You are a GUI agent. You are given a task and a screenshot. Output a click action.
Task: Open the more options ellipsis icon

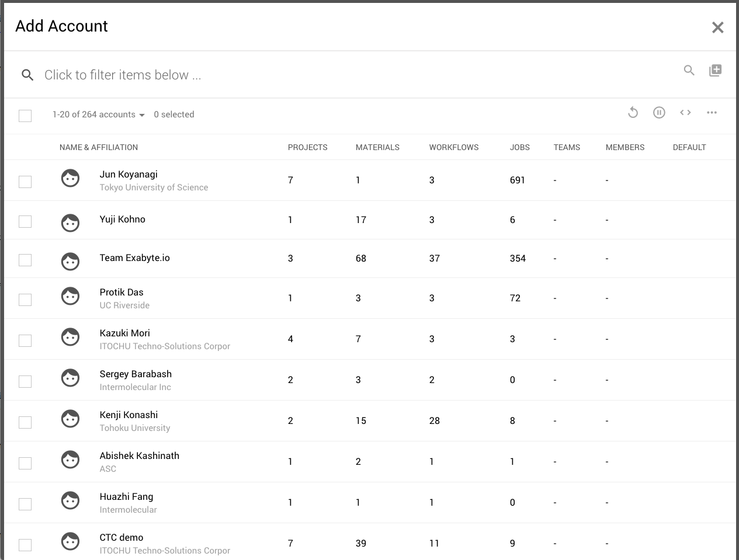(712, 112)
